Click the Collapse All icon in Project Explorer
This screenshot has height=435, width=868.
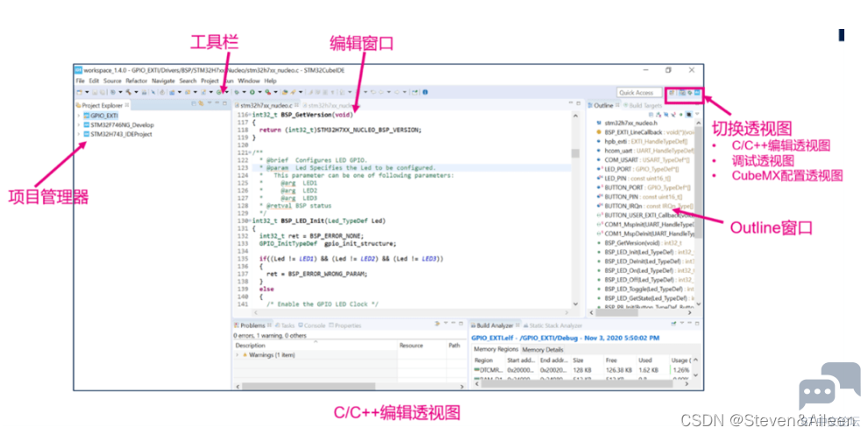(193, 104)
